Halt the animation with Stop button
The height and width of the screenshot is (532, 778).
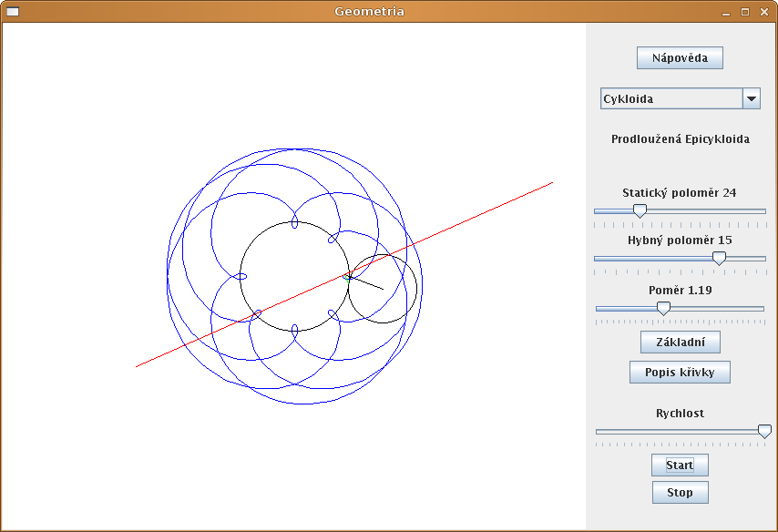coord(680,493)
